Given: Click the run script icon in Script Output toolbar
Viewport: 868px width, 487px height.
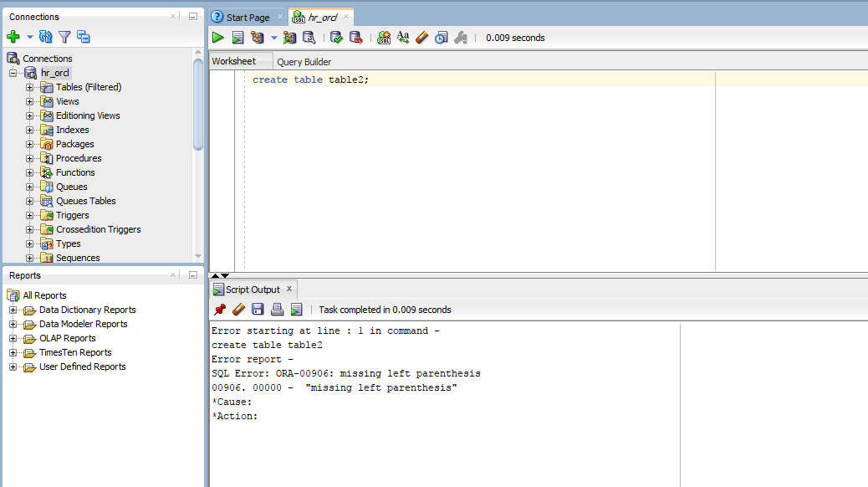Looking at the screenshot, I should (297, 309).
